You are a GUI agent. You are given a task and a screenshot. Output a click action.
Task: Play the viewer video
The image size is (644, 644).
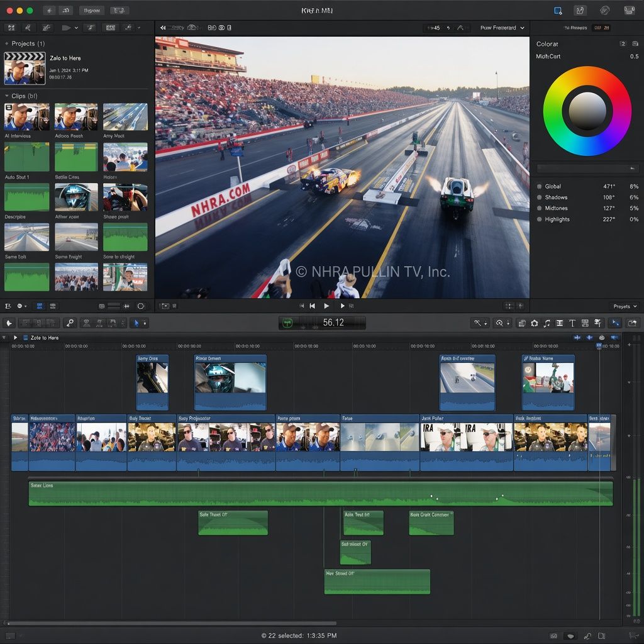326,306
